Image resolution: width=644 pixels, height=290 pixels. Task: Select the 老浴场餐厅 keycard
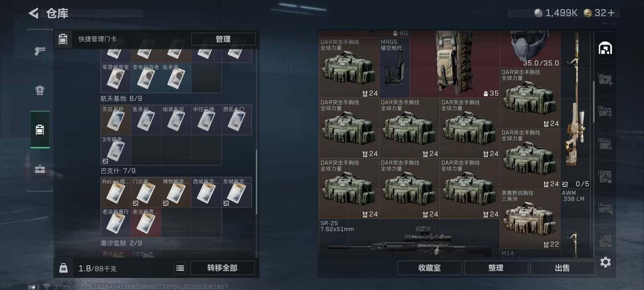(116, 223)
